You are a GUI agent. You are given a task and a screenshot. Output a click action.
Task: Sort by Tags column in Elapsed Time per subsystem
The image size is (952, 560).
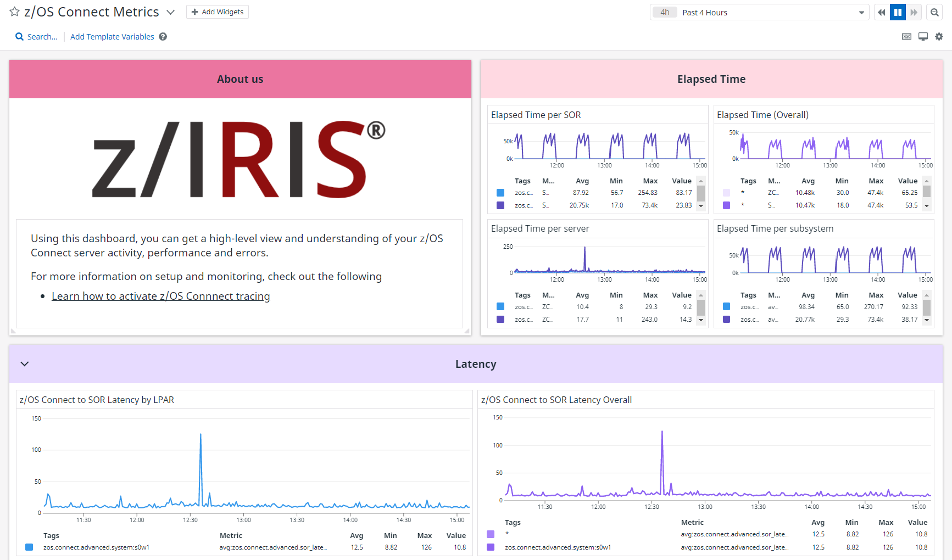(748, 295)
